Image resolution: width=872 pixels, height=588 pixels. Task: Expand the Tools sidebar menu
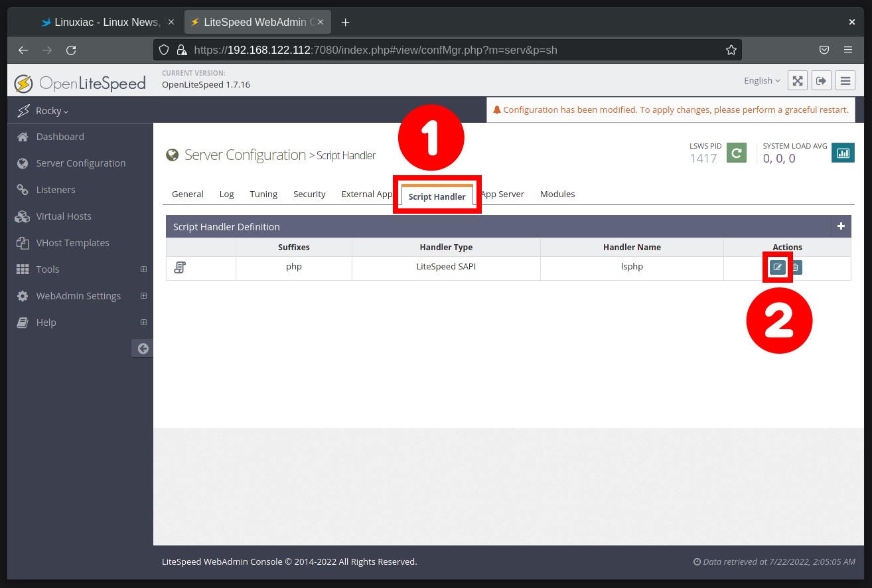tap(143, 269)
